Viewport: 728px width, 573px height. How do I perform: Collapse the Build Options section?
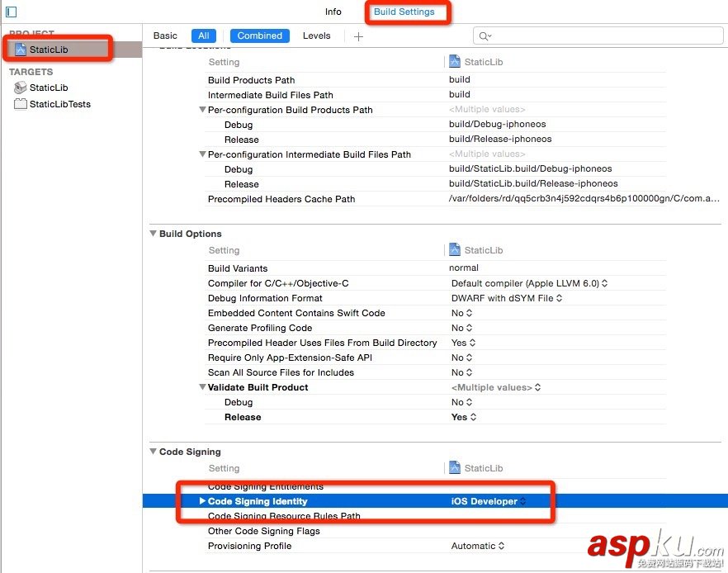[x=153, y=233]
